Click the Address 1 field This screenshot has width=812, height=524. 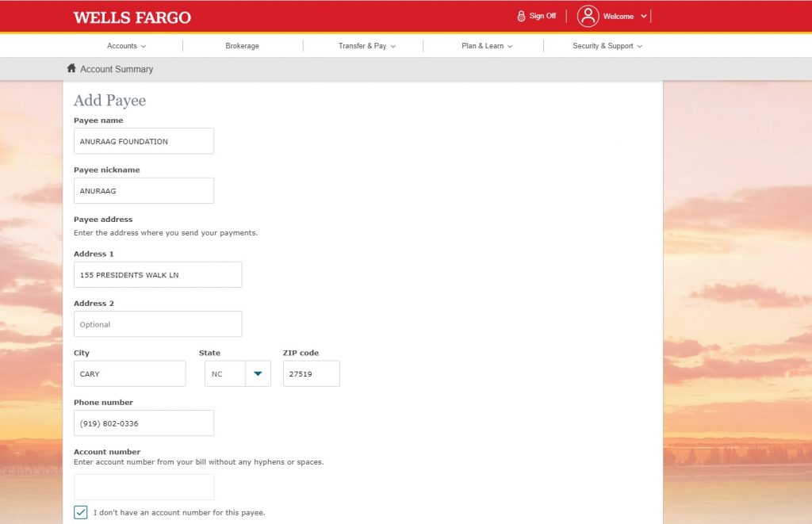(158, 274)
